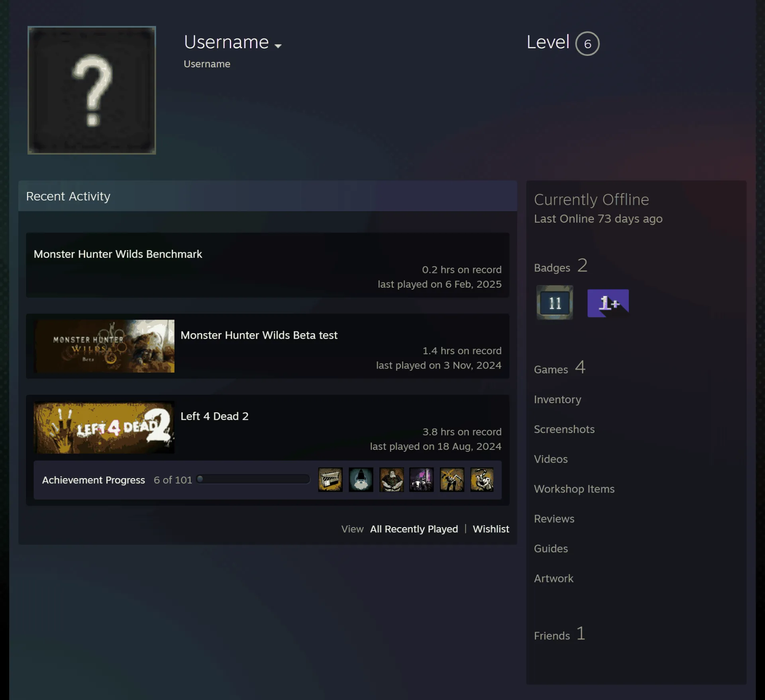The height and width of the screenshot is (700, 765).
Task: Open the Artwork link
Action: coord(553,578)
